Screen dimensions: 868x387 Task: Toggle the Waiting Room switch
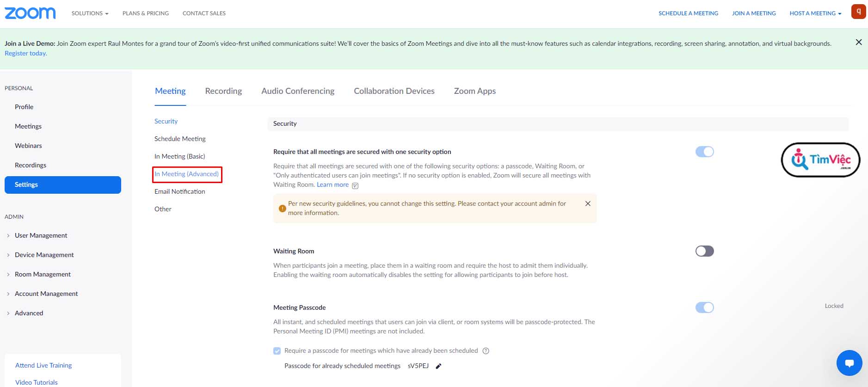tap(705, 251)
